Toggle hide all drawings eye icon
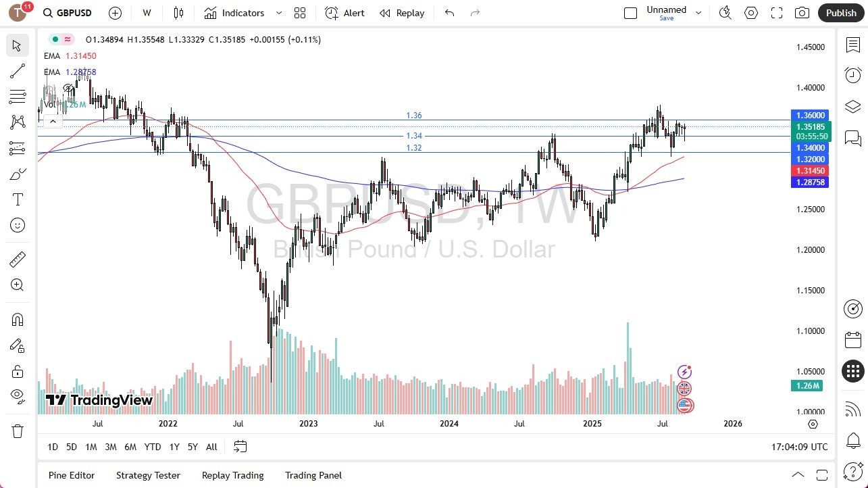 pos(18,395)
